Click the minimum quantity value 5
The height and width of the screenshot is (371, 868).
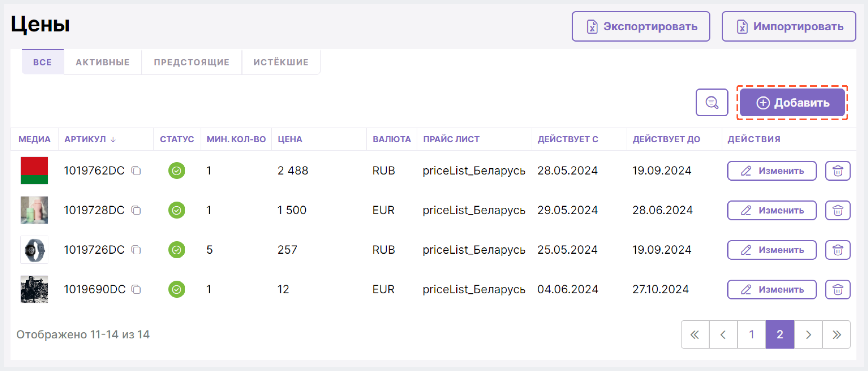click(x=209, y=250)
